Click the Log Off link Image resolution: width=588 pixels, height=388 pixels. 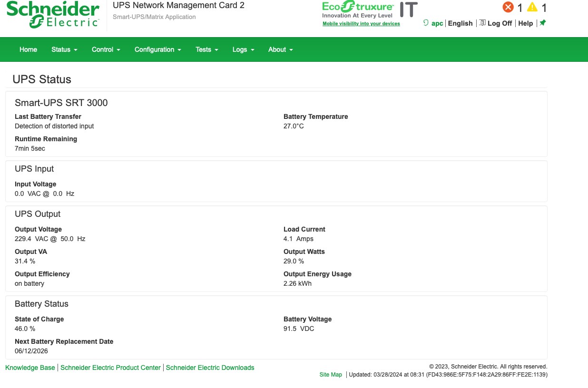click(x=500, y=23)
